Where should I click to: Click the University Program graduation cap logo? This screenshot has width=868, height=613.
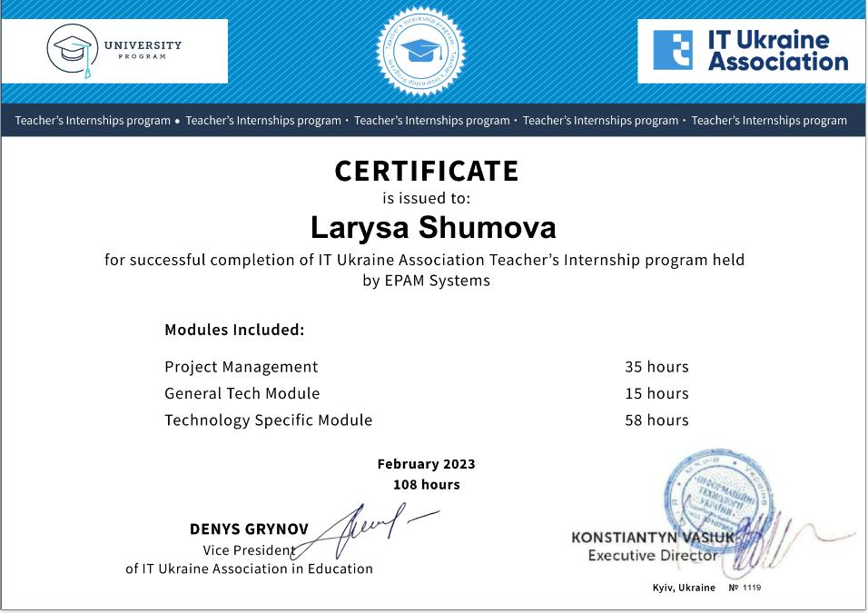71,51
